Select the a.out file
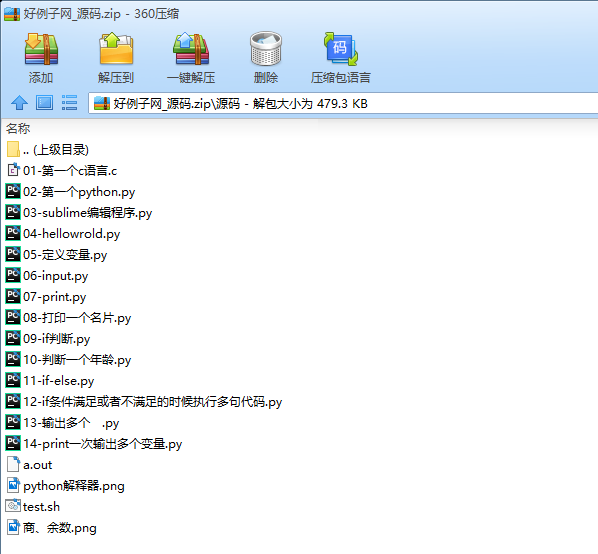Screen dimensions: 598x554 tap(29, 465)
